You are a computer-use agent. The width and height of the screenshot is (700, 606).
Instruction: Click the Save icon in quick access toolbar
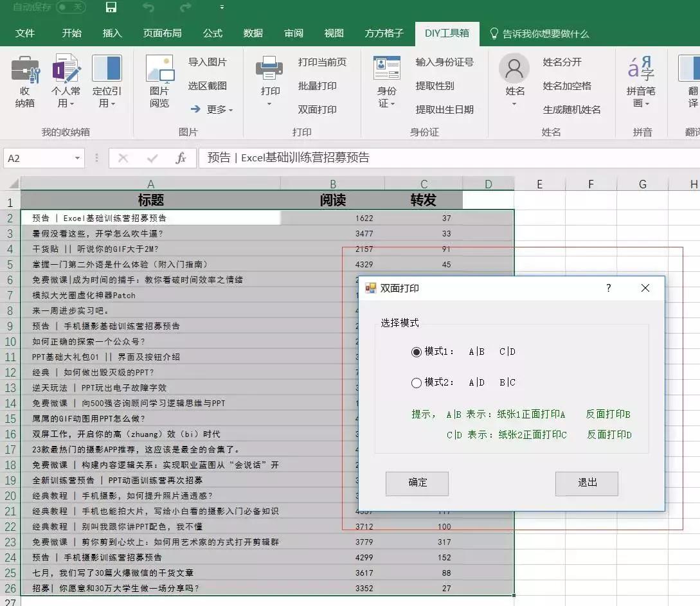coord(111,9)
